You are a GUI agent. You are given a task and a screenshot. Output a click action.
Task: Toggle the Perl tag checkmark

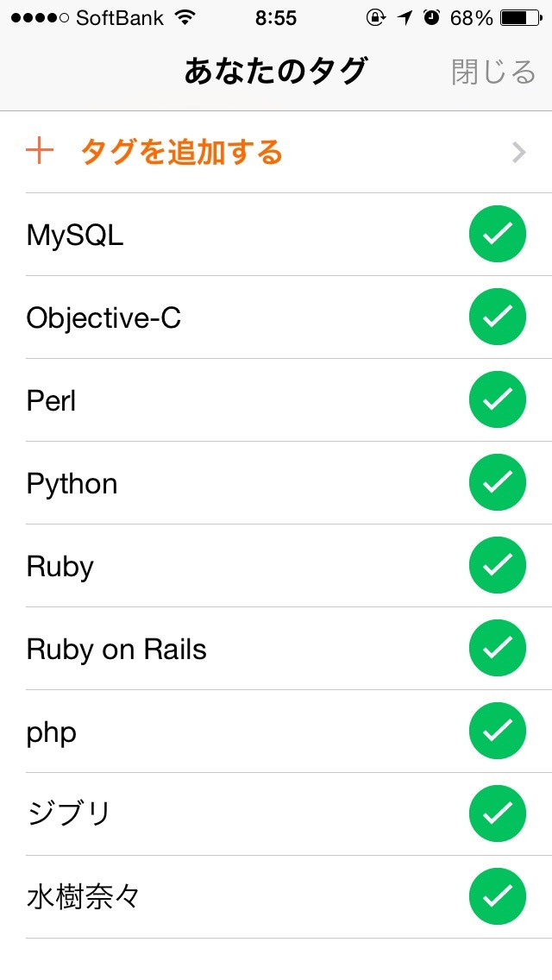point(498,399)
